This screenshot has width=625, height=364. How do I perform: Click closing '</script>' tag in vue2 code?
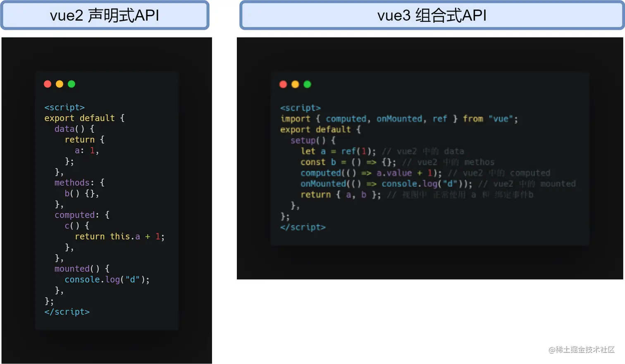point(67,312)
